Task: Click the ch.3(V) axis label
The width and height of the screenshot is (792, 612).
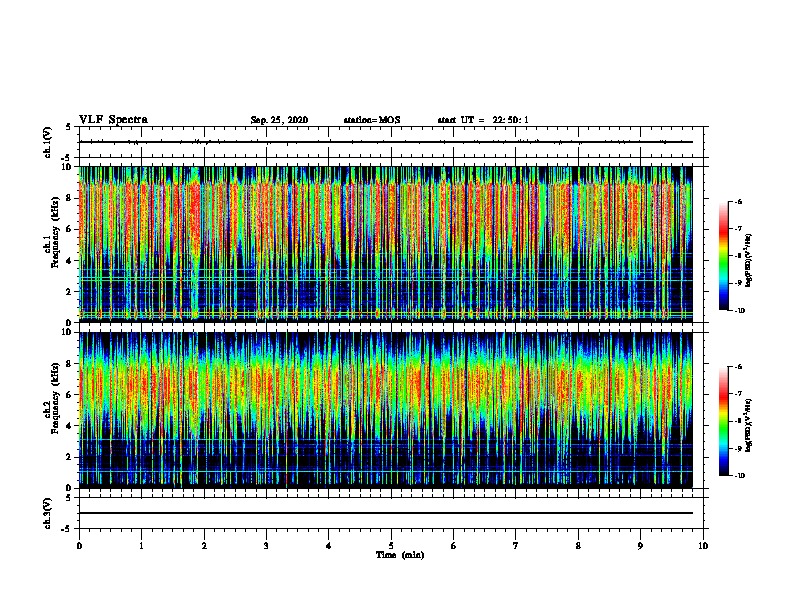Action: [x=48, y=513]
